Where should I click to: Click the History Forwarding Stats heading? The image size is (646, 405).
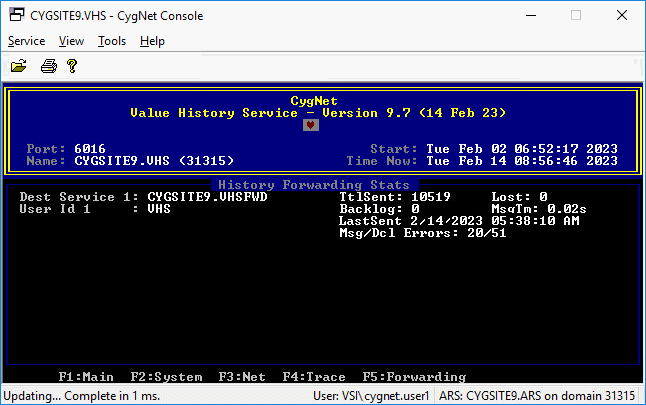[314, 185]
